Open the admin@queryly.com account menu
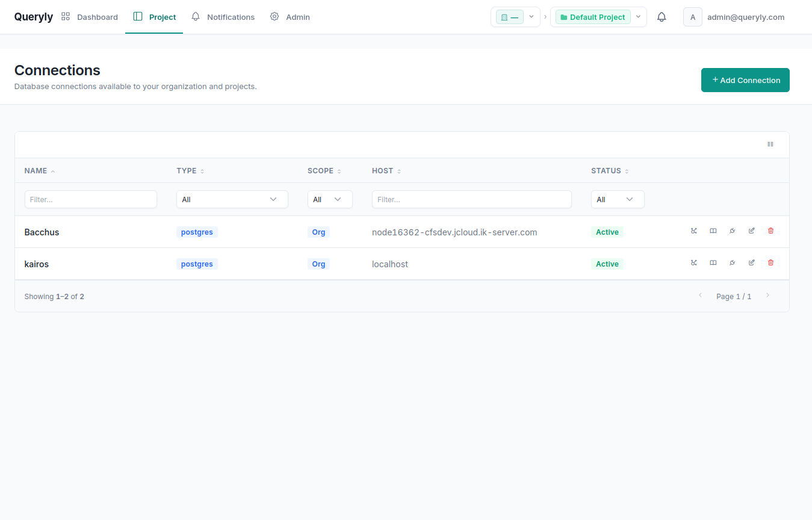Viewport: 812px width, 520px height. point(746,17)
